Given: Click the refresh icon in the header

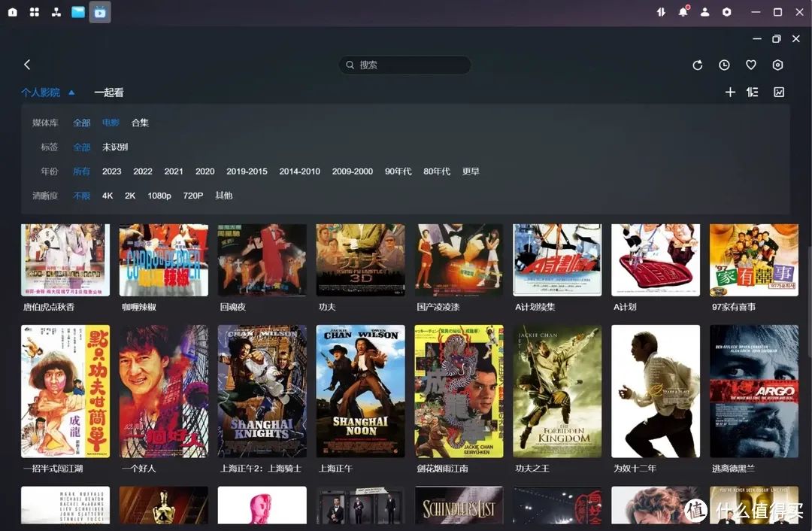Looking at the screenshot, I should tap(697, 65).
